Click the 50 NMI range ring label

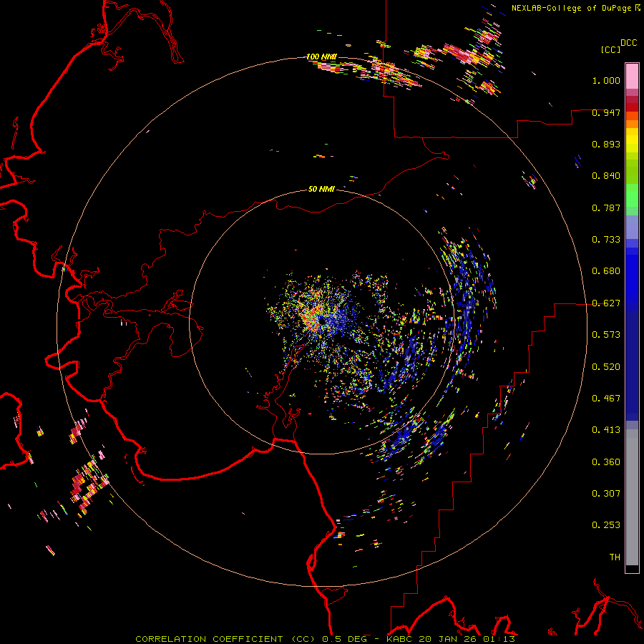tap(321, 189)
